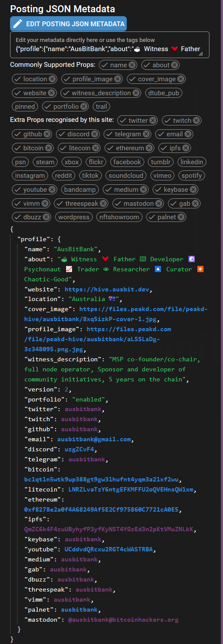The height and width of the screenshot is (644, 223).
Task: Remove the ethereum tag with its X icon
Action: tap(150, 148)
